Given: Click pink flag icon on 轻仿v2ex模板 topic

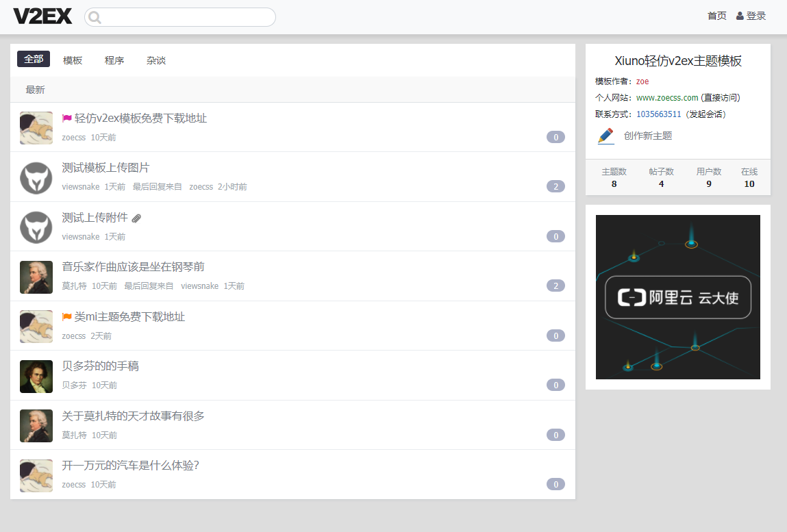Looking at the screenshot, I should [x=66, y=118].
